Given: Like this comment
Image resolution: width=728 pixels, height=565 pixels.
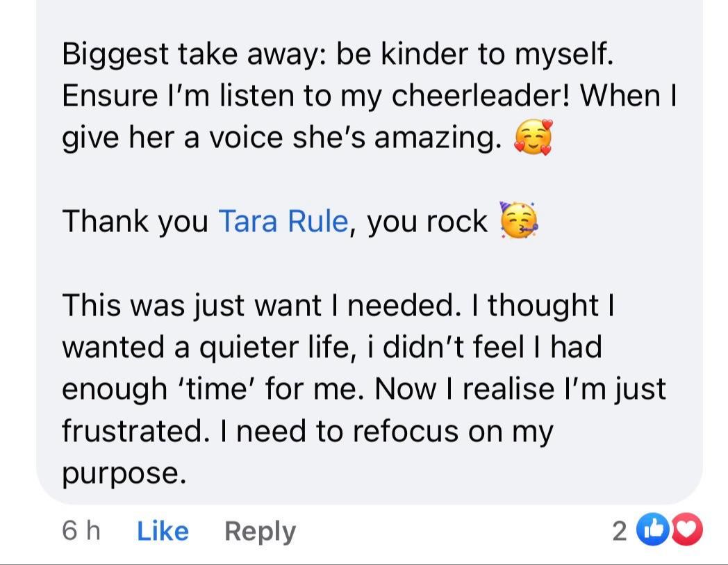Looking at the screenshot, I should tap(163, 530).
